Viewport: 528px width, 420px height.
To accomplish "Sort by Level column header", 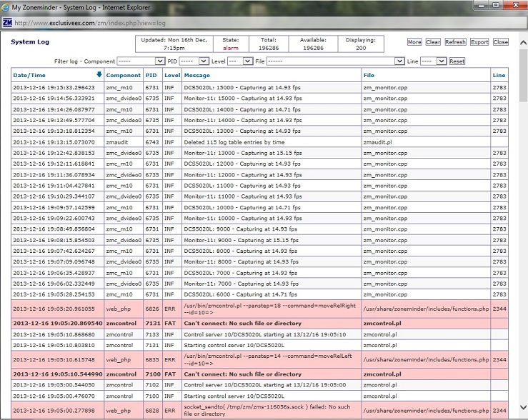I will tap(172, 76).
